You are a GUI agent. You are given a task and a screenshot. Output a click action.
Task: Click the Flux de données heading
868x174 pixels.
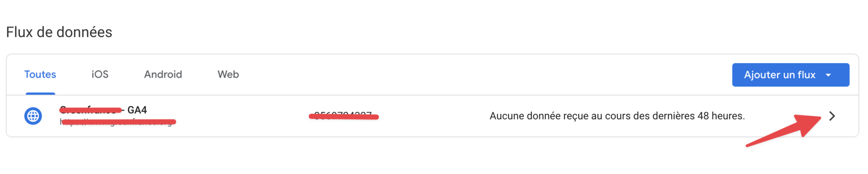59,32
